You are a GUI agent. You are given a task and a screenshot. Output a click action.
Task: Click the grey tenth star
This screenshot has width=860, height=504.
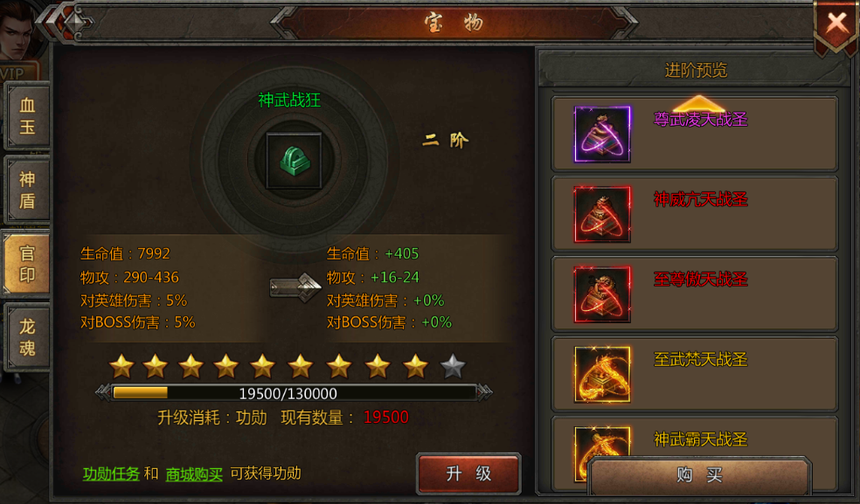pyautogui.click(x=453, y=366)
